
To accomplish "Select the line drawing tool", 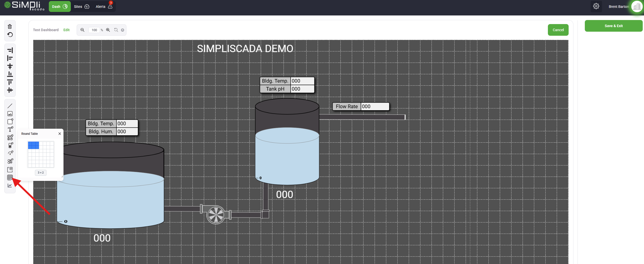I will click(10, 106).
